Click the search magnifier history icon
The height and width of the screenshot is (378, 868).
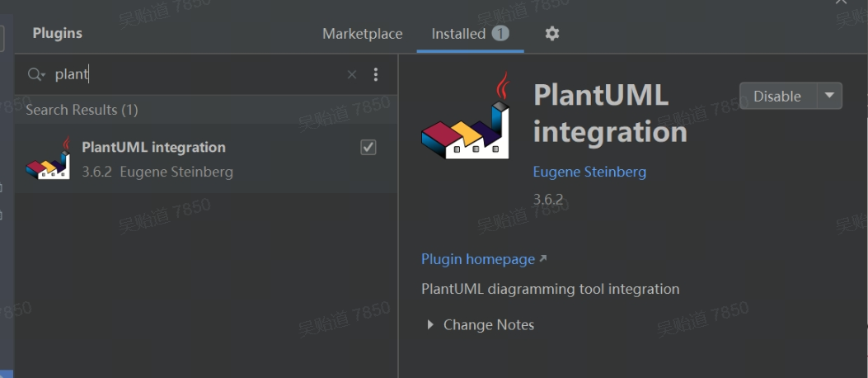tap(36, 74)
